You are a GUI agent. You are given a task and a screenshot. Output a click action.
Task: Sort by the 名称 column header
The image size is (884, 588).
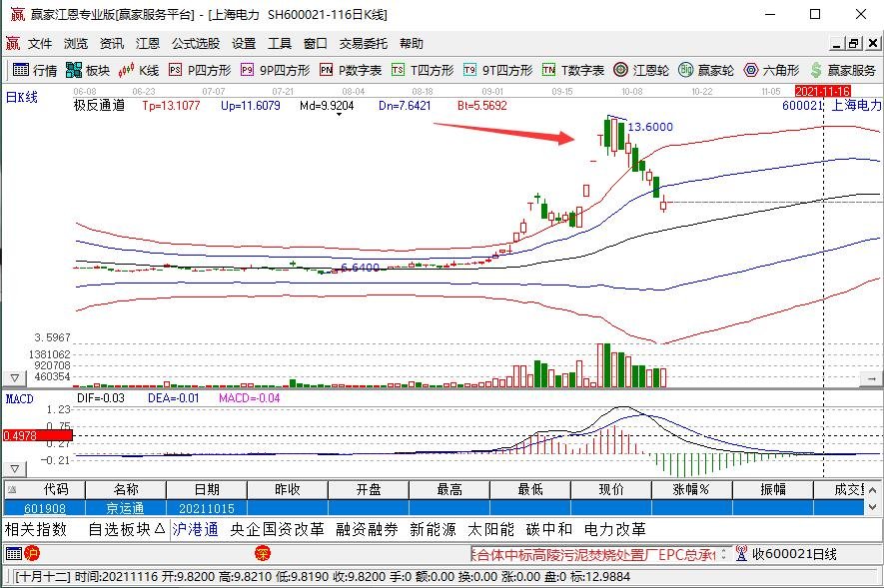[126, 489]
